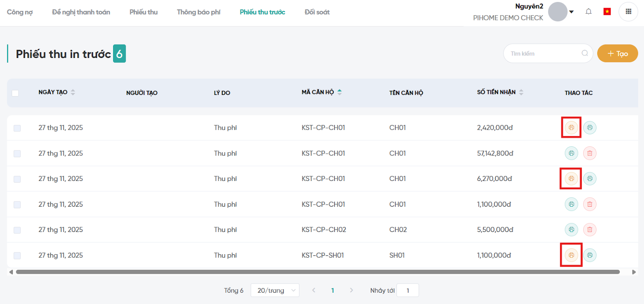Viewport: 644px width, 304px height.
Task: Check the checkbox for the 2,420,000đ row
Action: tap(17, 128)
